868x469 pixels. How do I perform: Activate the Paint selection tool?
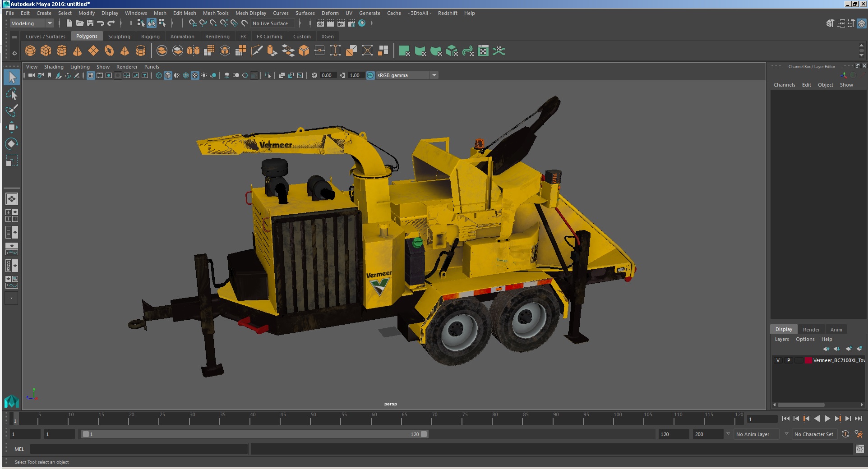[x=12, y=110]
